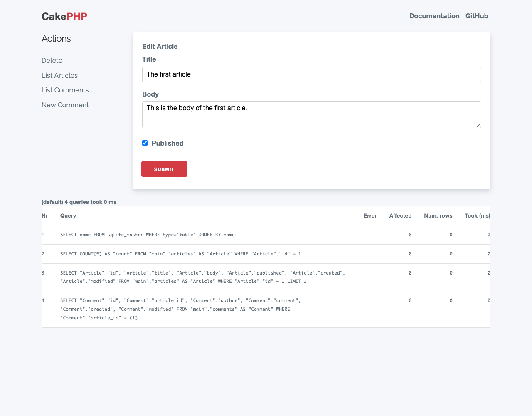Submit the Edit Article form
The width and height of the screenshot is (532, 416).
click(164, 169)
